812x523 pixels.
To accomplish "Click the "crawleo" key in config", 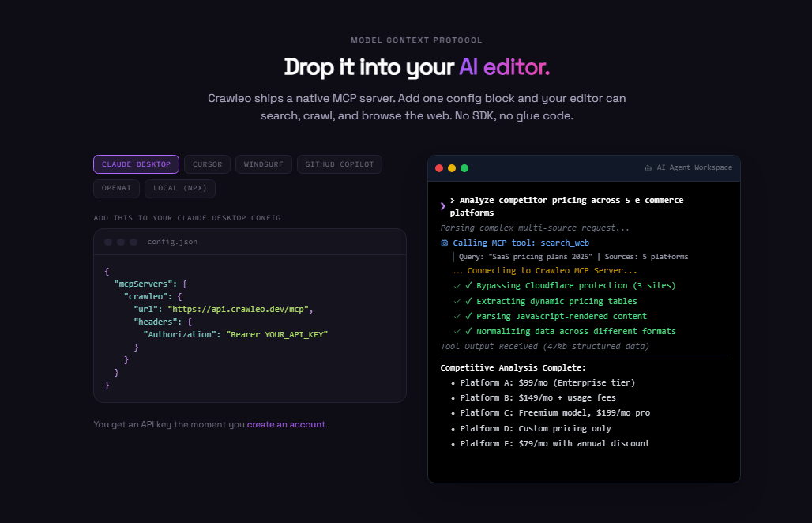I will pyautogui.click(x=145, y=297).
